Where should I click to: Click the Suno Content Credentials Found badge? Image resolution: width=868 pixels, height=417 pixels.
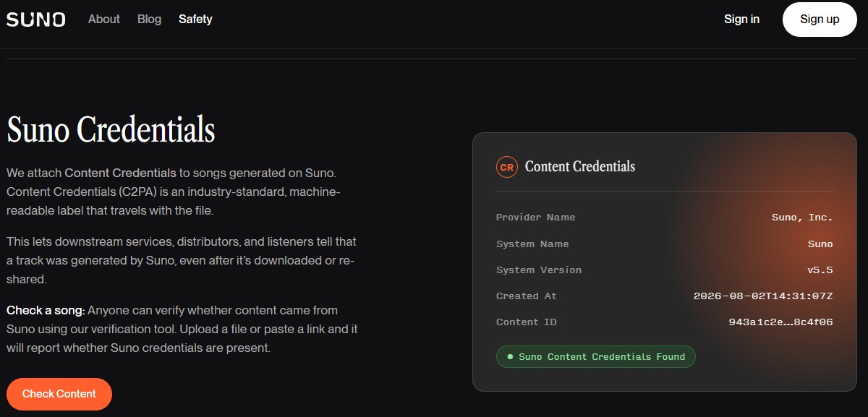click(x=596, y=357)
